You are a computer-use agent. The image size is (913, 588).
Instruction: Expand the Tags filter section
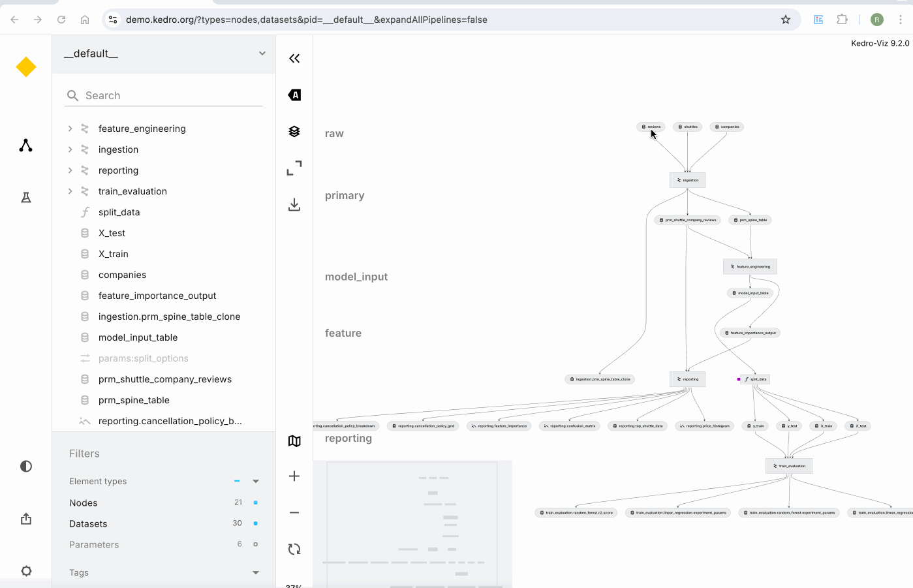[256, 572]
